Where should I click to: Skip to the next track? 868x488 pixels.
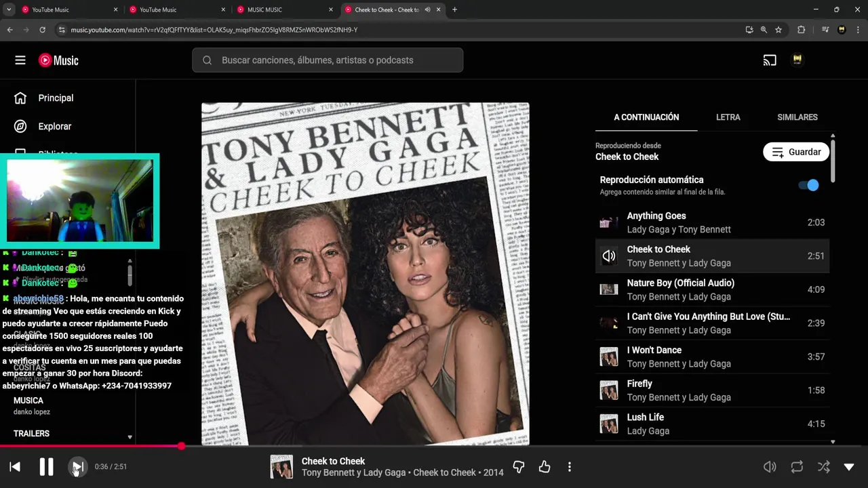click(77, 466)
